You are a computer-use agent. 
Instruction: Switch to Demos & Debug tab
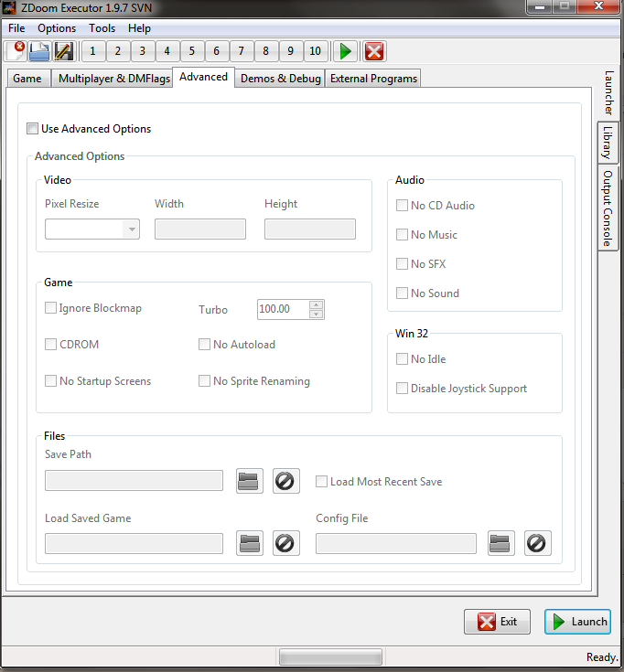coord(281,79)
